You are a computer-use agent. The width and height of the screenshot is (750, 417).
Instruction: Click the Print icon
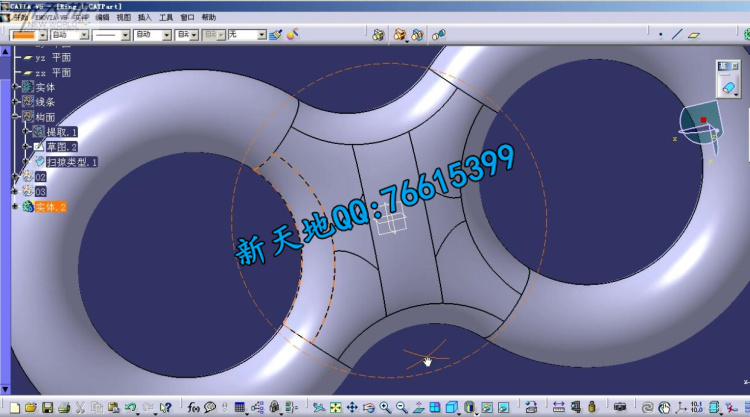point(63,407)
